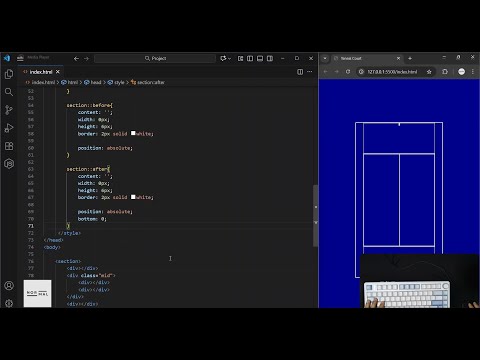Screen dimensions: 480x360
Task: Open editor More Actions ellipsis
Action: coord(310,72)
